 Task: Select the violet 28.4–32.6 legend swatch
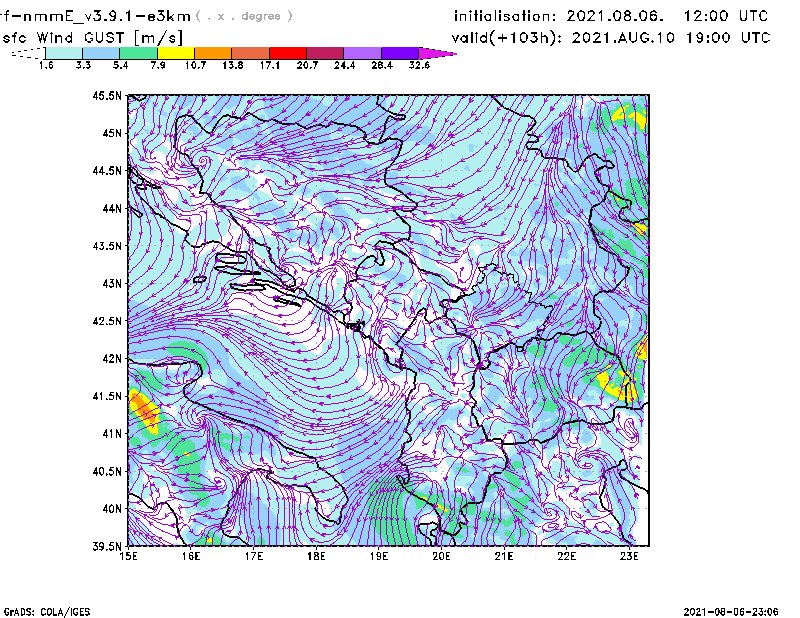(400, 53)
